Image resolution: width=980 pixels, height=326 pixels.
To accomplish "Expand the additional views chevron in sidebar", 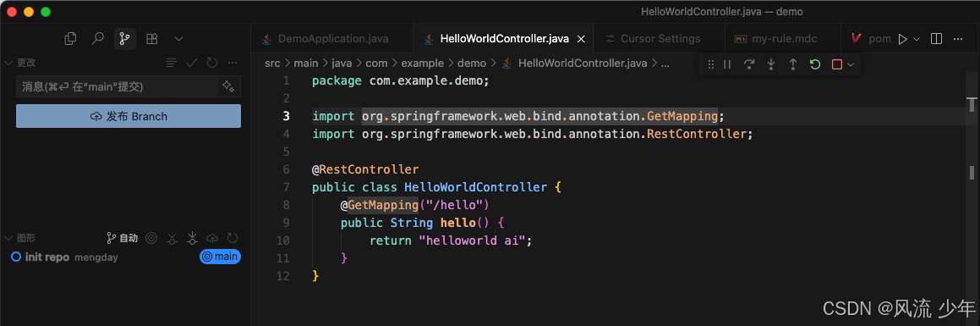I will pyautogui.click(x=178, y=39).
